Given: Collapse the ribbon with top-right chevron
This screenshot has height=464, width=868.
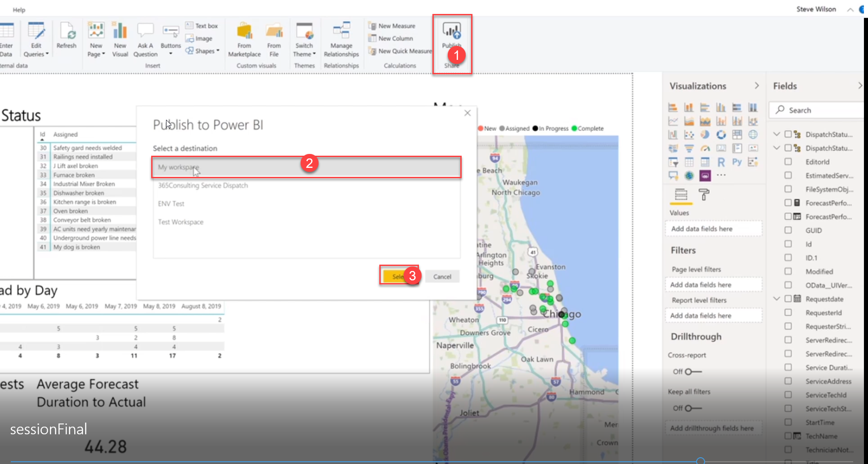Looking at the screenshot, I should (x=850, y=9).
